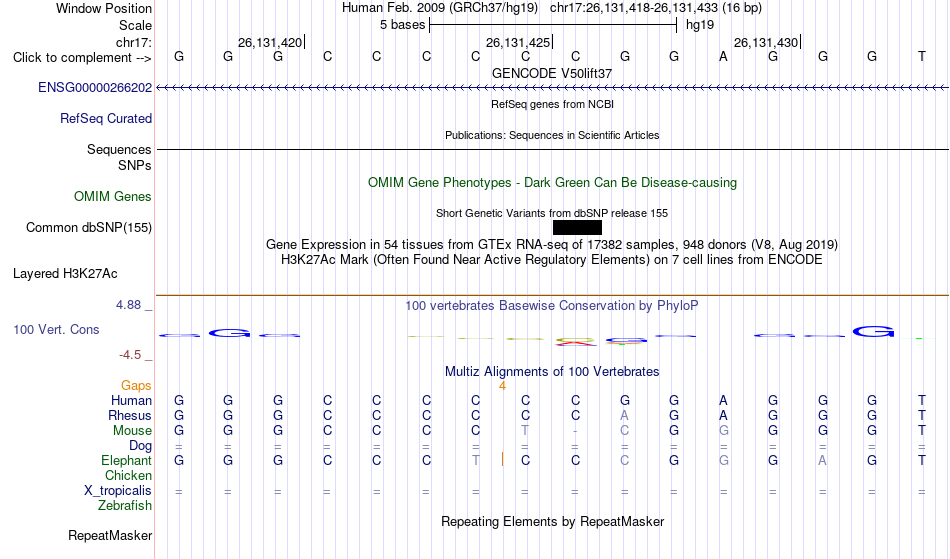Open the 100 Vert. Cons track label
This screenshot has height=559, width=950.
(x=56, y=329)
